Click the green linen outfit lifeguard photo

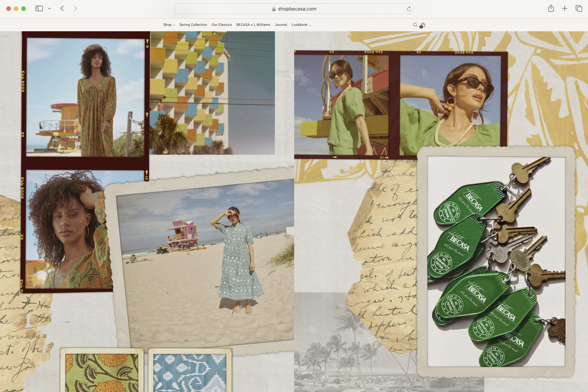pyautogui.click(x=342, y=105)
